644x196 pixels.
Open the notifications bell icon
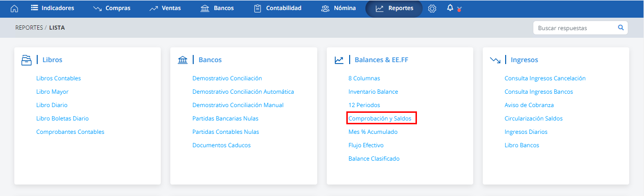(450, 8)
